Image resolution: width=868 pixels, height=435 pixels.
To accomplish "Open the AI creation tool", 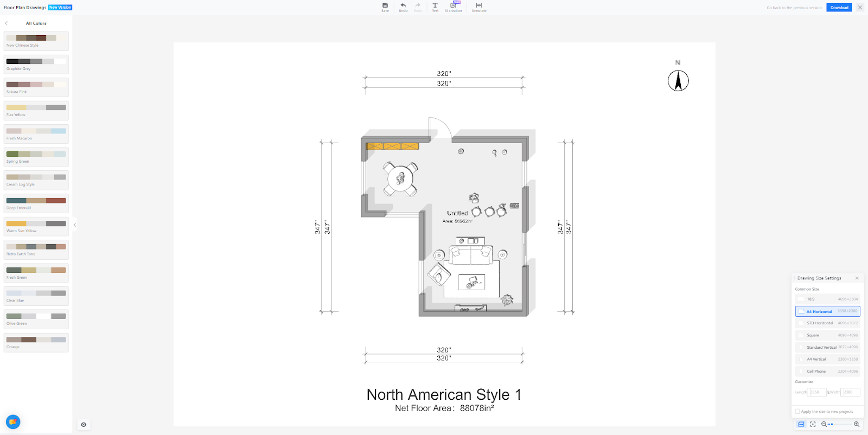I will tap(453, 7).
